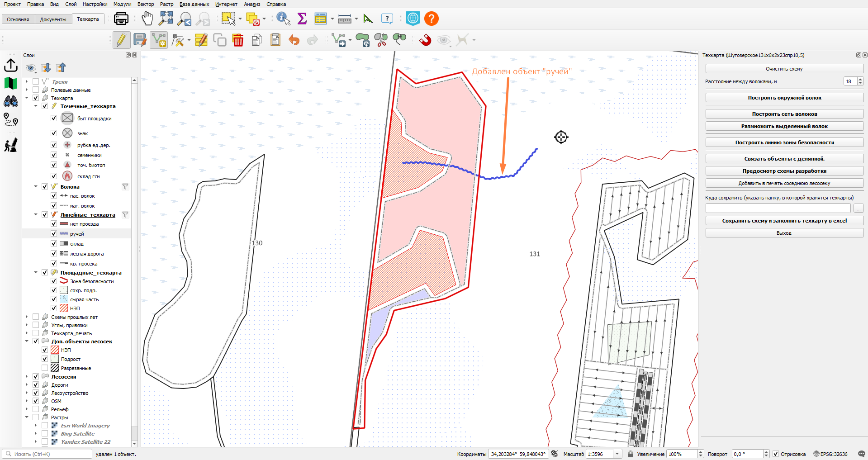
Task: Enable the red snapping magnet icon
Action: click(425, 40)
